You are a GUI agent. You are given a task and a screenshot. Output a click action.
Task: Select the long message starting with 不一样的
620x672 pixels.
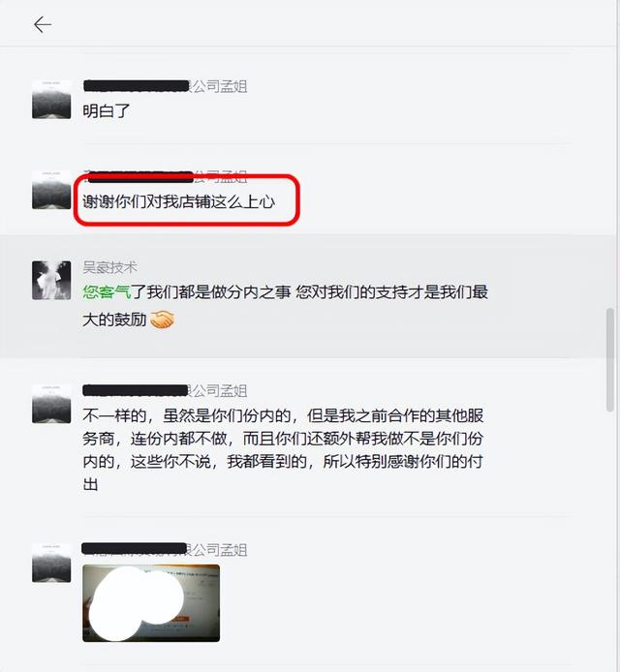[283, 450]
